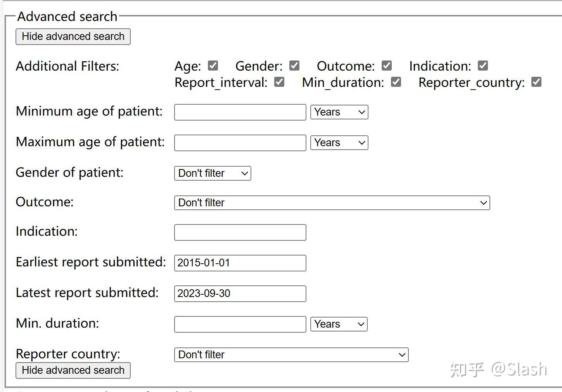Disable the Outcome filter checkbox
This screenshot has width=562, height=392.
[387, 66]
